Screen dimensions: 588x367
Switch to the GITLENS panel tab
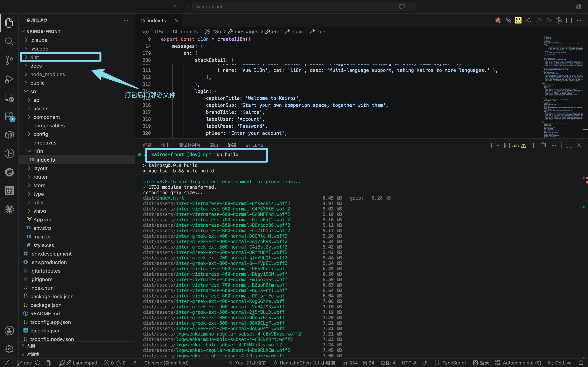pyautogui.click(x=254, y=145)
